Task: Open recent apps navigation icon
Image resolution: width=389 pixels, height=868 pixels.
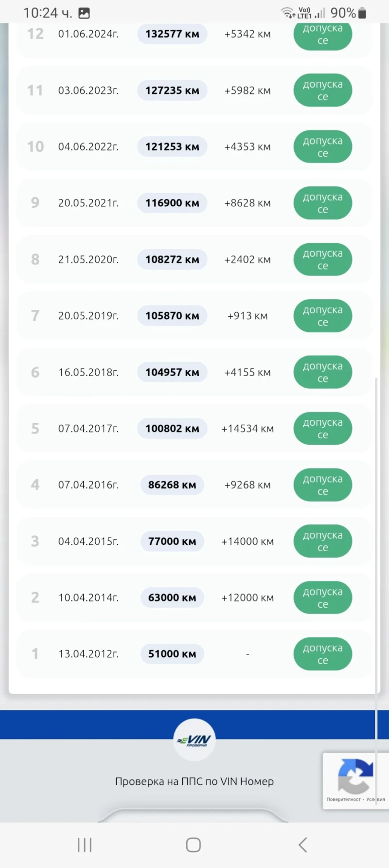Action: [x=85, y=845]
